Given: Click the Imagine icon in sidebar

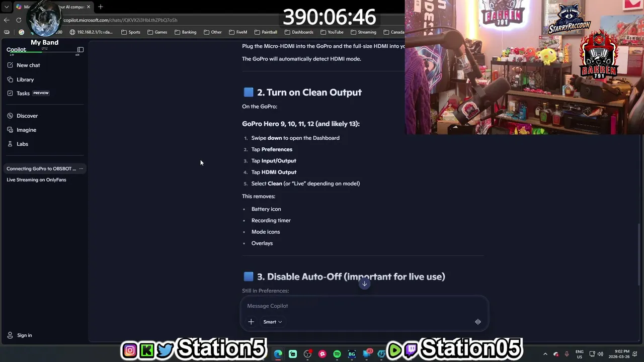Looking at the screenshot, I should click(x=10, y=130).
